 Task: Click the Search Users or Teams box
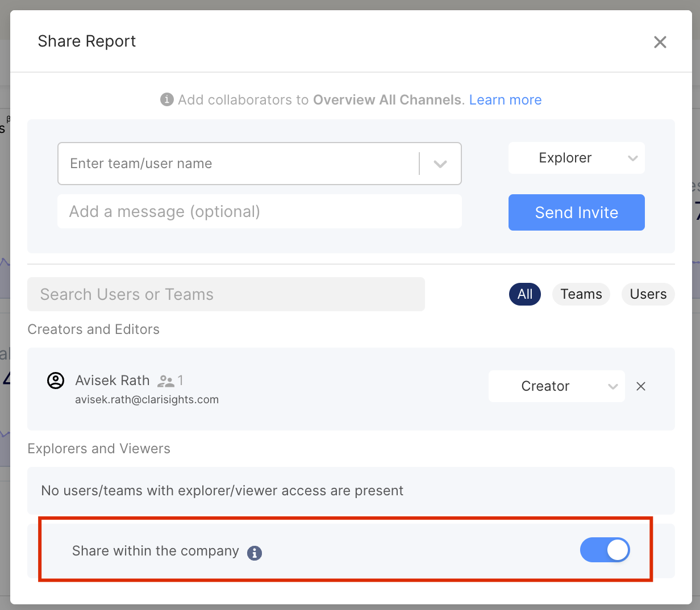pos(226,294)
